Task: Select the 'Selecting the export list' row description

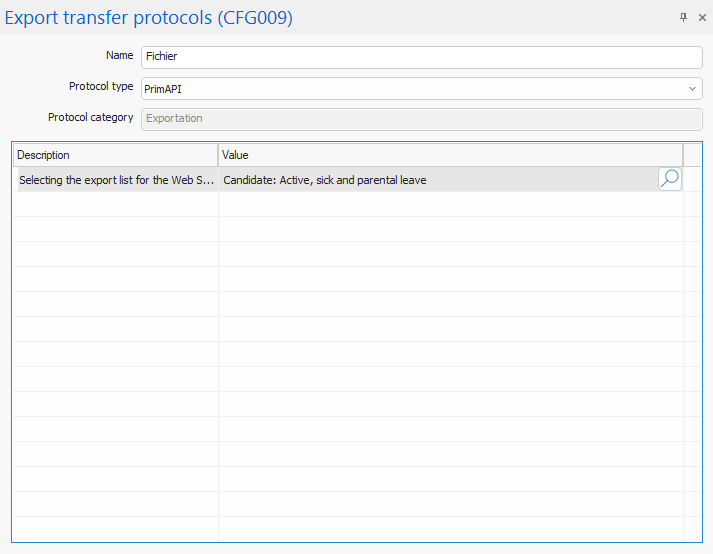Action: 116,180
